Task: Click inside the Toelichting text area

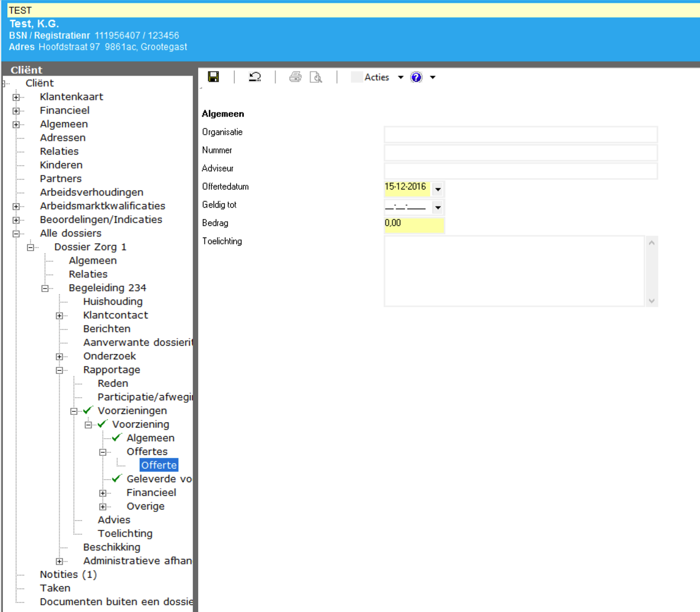Action: [514, 271]
